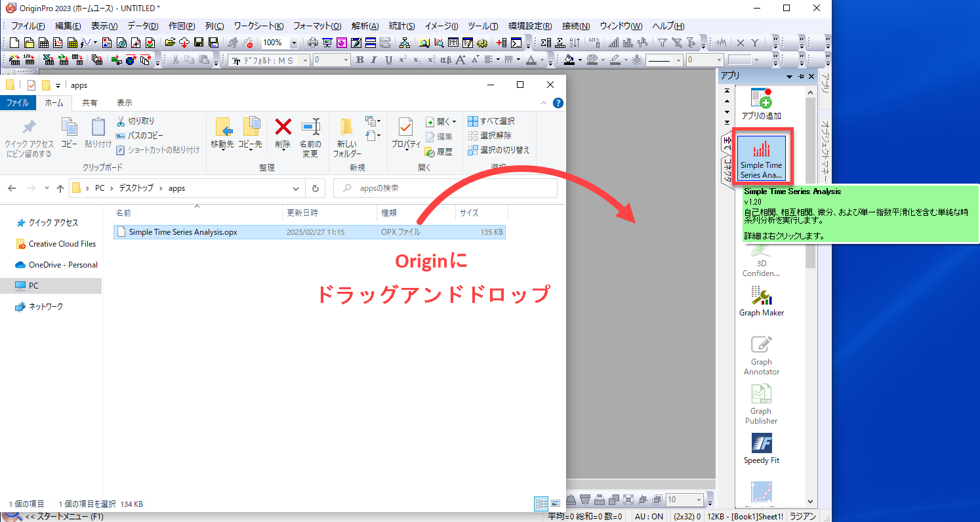Launch the Simple Time Series Analysis app
Viewport: 980px width, 522px height.
click(761, 157)
